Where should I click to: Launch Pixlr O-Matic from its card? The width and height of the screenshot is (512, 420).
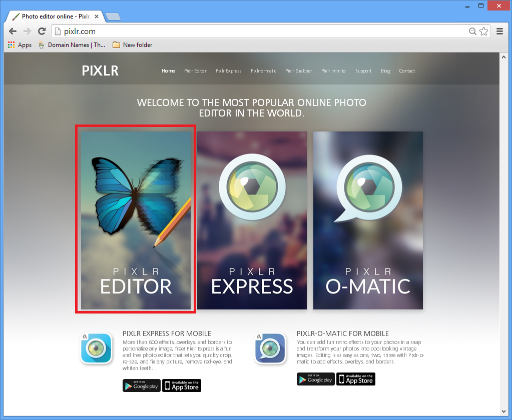tap(368, 220)
